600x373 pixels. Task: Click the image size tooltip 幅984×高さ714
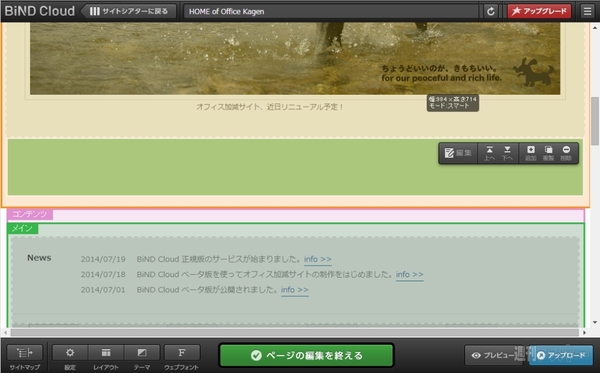[453, 103]
